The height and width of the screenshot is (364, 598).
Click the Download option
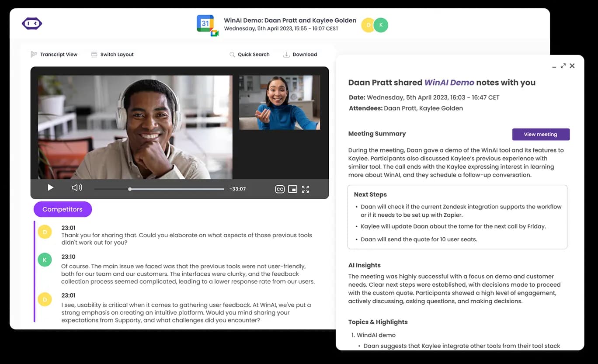tap(300, 55)
